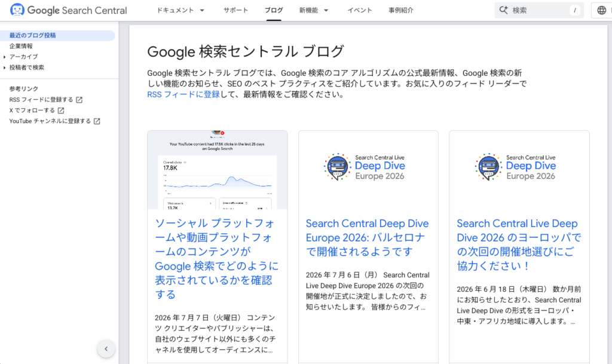The width and height of the screenshot is (612, 364).
Task: Click external link icon beside X でフォローする
Action: pyautogui.click(x=61, y=111)
